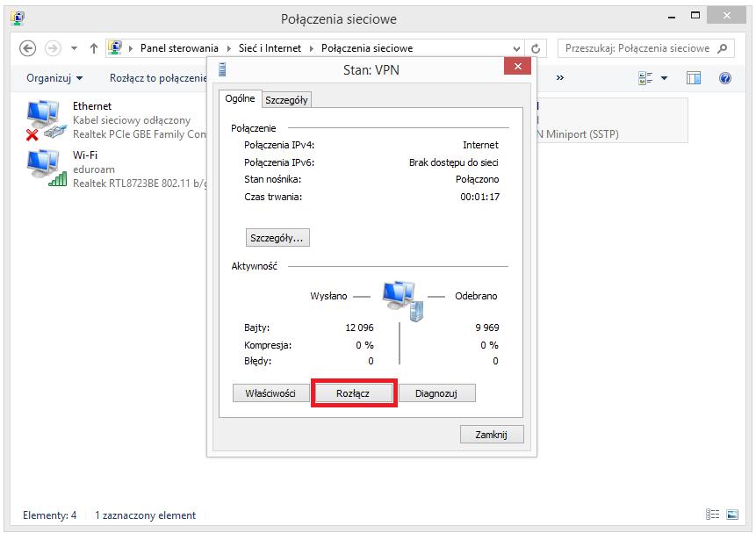This screenshot has height=540, width=756.
Task: Select the Wi-Fi adapter icon
Action: pos(46,169)
